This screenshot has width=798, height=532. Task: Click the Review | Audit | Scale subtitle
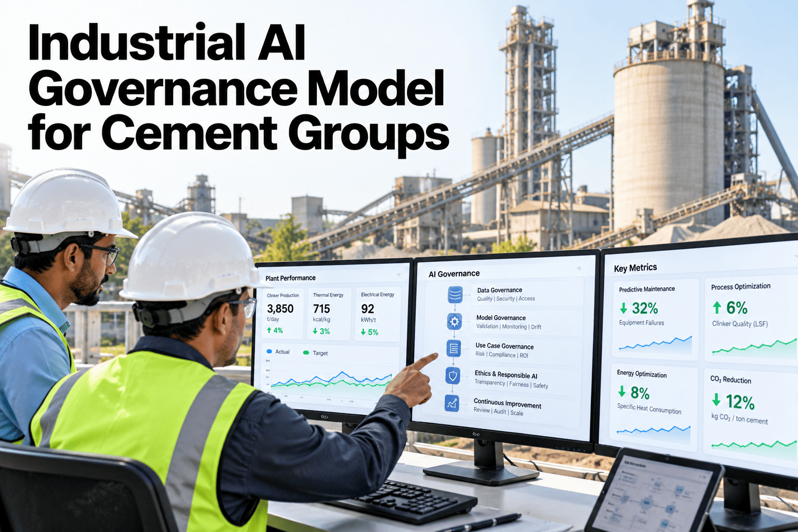pos(498,411)
